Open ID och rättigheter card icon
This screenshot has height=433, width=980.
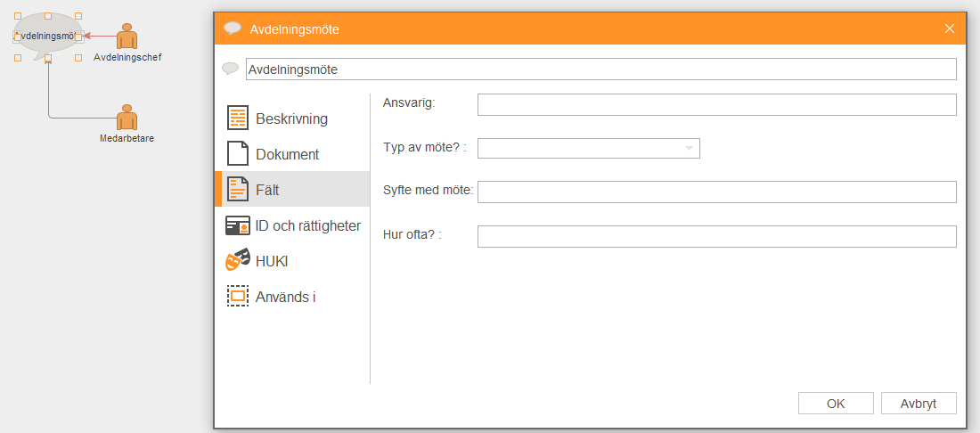pyautogui.click(x=238, y=225)
